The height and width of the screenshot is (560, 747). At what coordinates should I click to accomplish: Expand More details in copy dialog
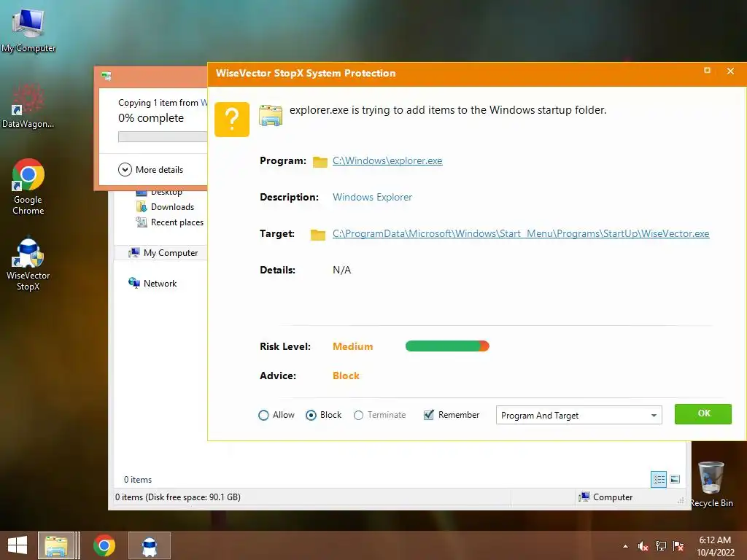(x=150, y=169)
